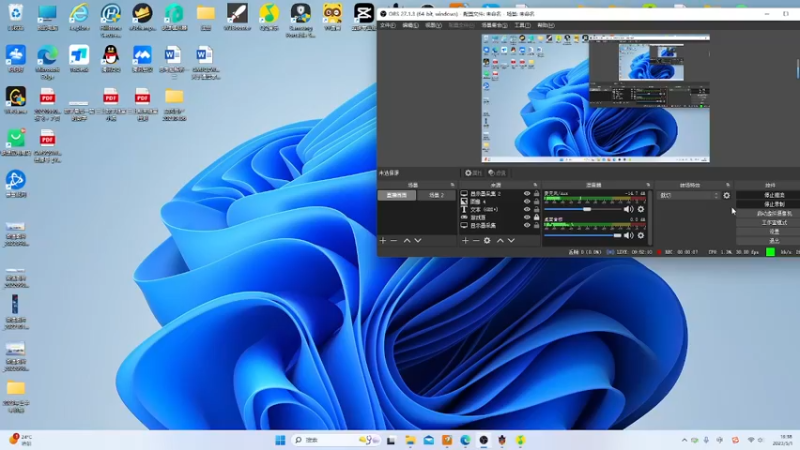This screenshot has height=450, width=800.
Task: Open transition properties gear icon in Scene Transitions
Action: [x=727, y=195]
